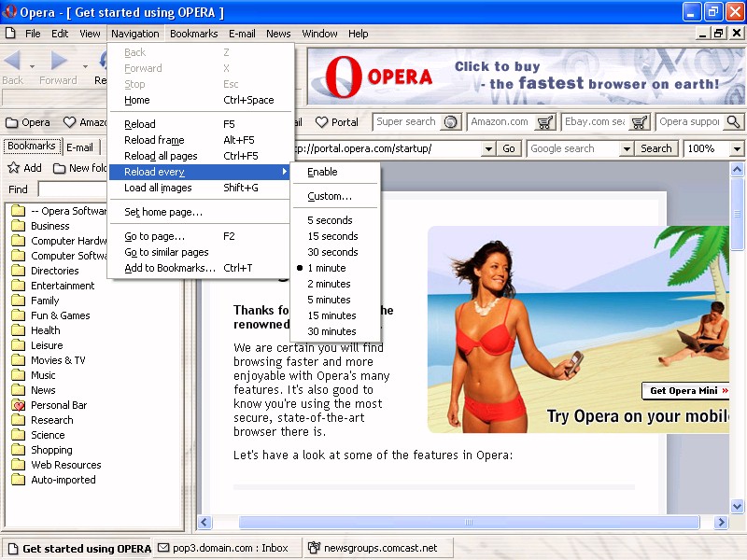Click the Add bookmark star icon

[15, 168]
